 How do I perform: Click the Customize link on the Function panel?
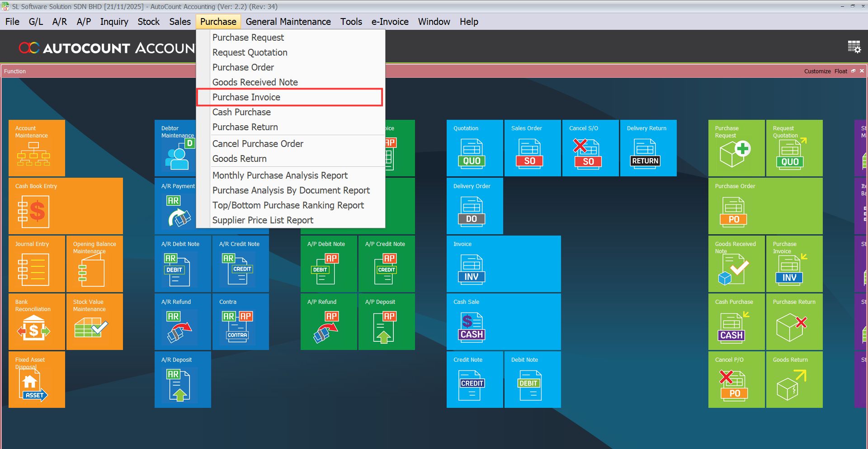tap(816, 71)
